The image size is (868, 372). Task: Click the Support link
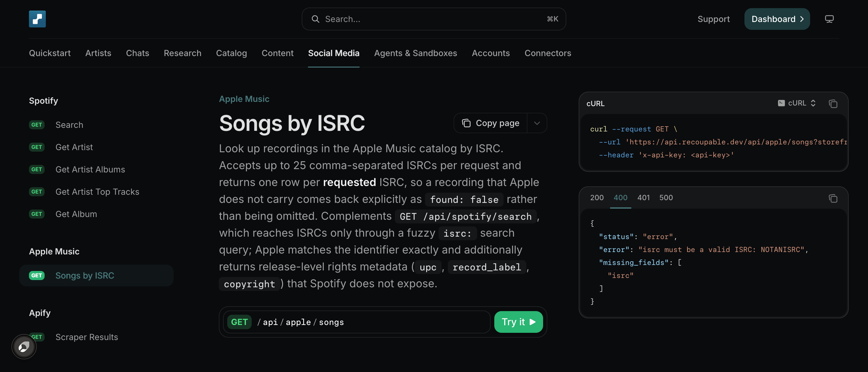pos(713,19)
